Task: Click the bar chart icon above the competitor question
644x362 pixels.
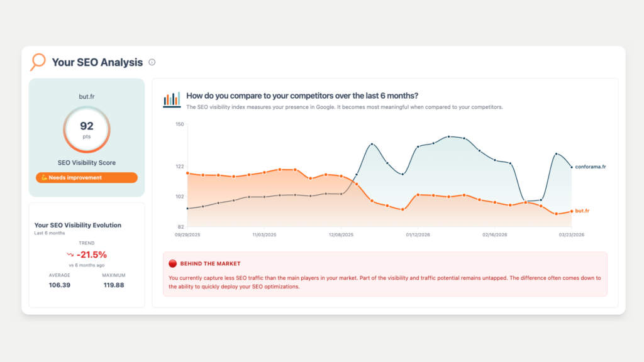Action: point(171,99)
